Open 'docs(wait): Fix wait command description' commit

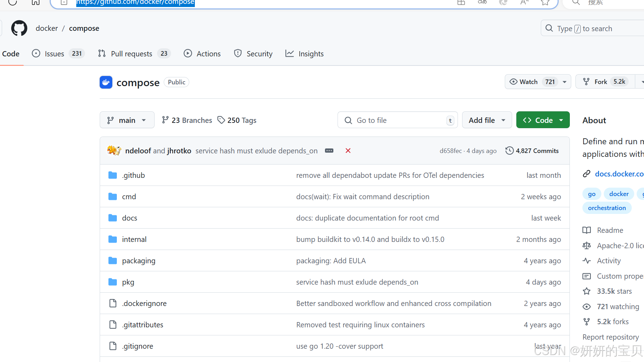363,196
